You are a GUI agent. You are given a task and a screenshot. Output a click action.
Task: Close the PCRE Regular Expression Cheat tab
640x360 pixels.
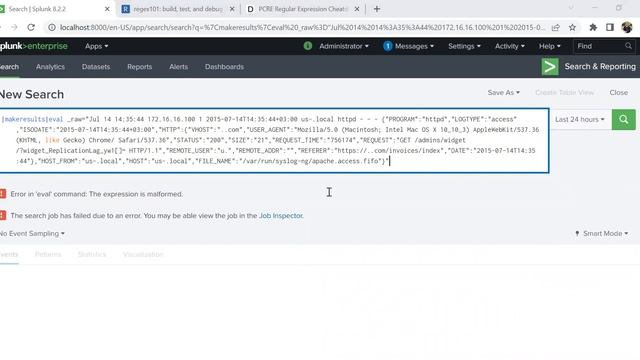(x=357, y=9)
